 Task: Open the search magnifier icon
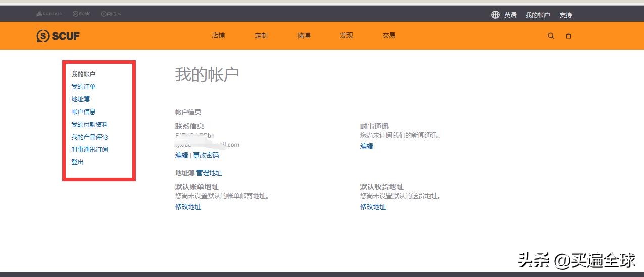pyautogui.click(x=551, y=36)
